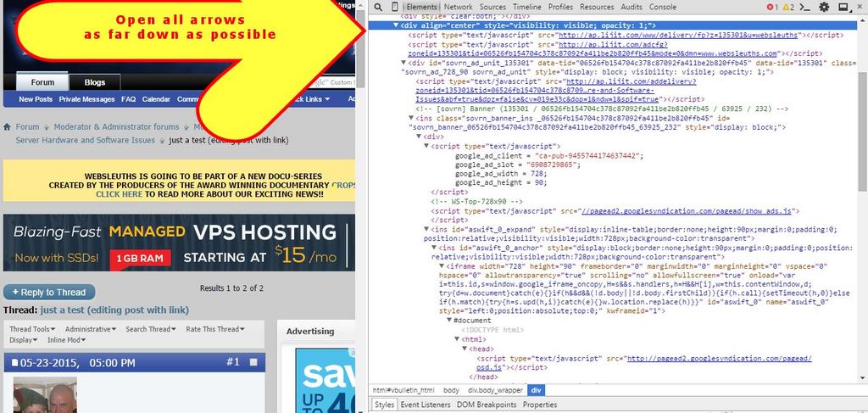Click the DevTools search magnifier icon
868x413 pixels.
pos(378,7)
